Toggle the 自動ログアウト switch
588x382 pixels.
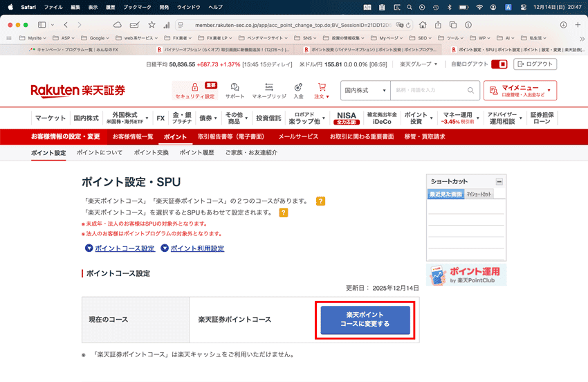point(499,64)
